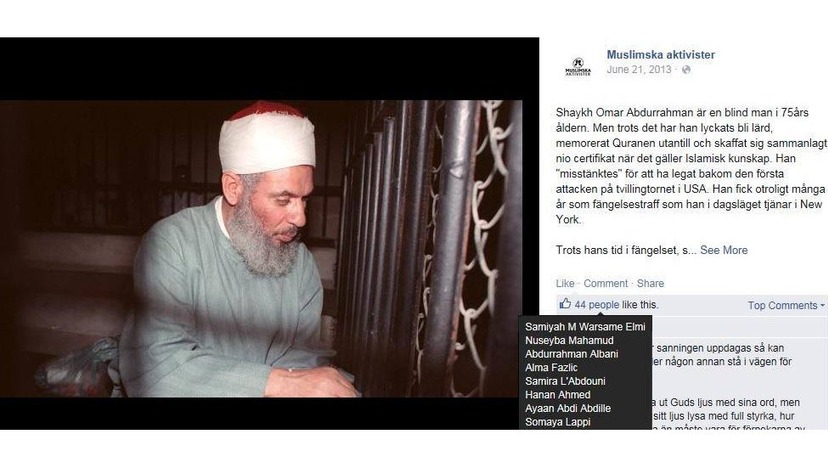The width and height of the screenshot is (828, 468).
Task: Like the post
Action: 564,283
